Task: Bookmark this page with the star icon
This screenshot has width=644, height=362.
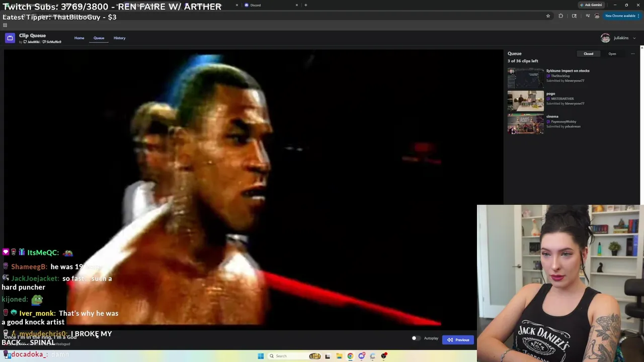Action: [548, 16]
